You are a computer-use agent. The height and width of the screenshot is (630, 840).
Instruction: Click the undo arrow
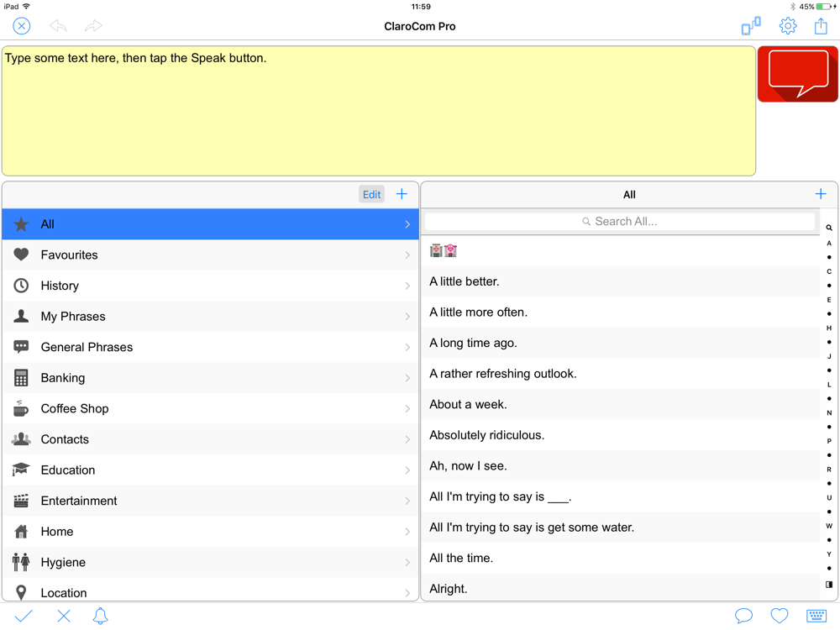point(58,26)
